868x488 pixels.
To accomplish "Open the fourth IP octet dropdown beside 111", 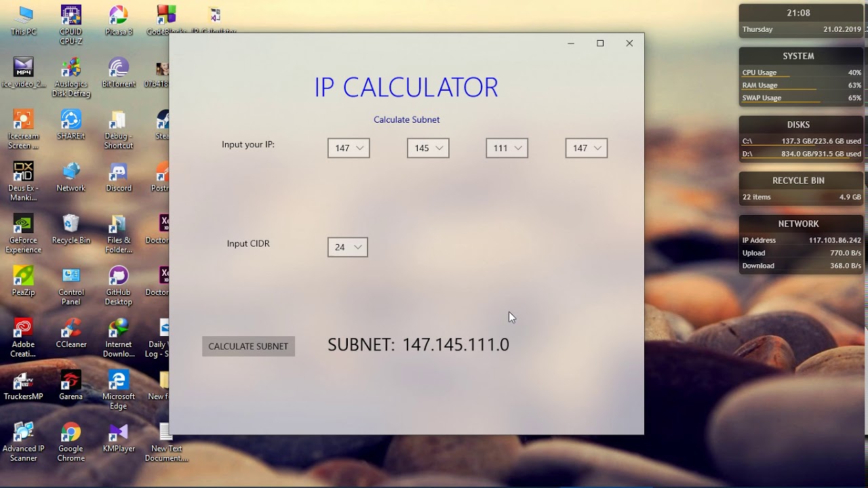I will pyautogui.click(x=587, y=148).
